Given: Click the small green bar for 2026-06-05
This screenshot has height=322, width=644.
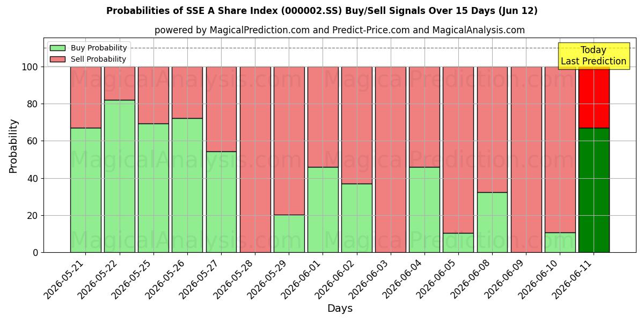Looking at the screenshot, I should (458, 243).
